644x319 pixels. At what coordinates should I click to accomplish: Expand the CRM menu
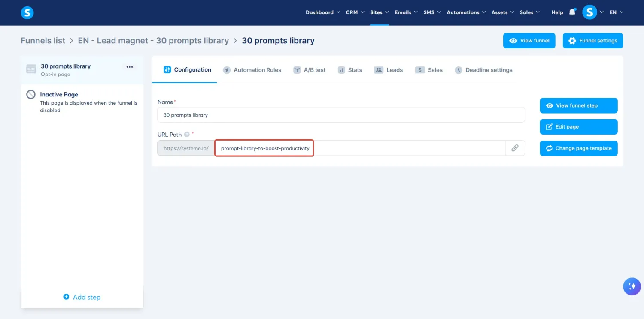[x=355, y=12]
